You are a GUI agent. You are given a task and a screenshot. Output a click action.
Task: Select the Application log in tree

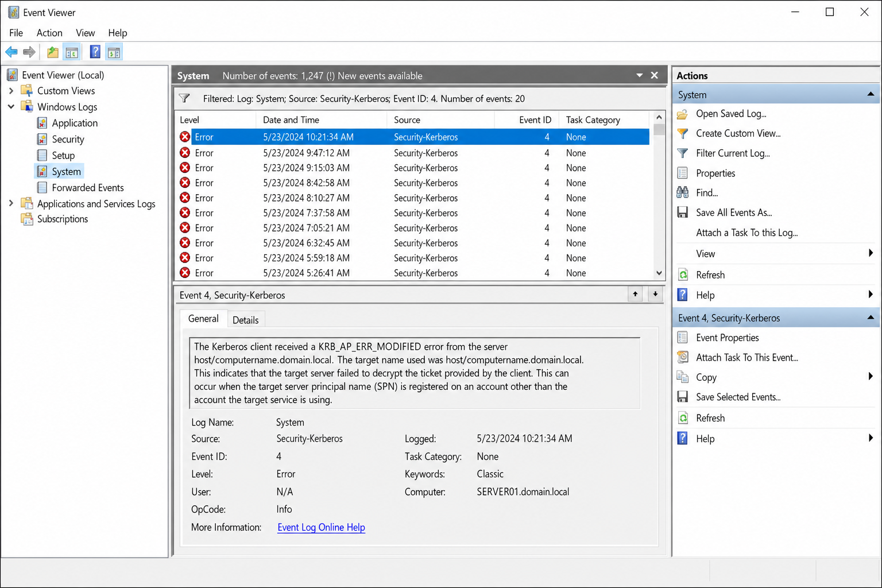pos(75,123)
